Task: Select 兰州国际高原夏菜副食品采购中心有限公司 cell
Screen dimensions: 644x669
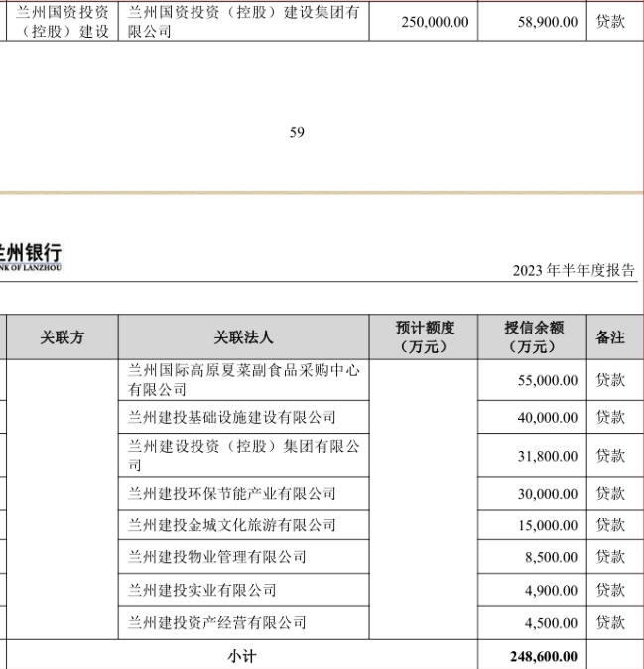Action: (243, 380)
